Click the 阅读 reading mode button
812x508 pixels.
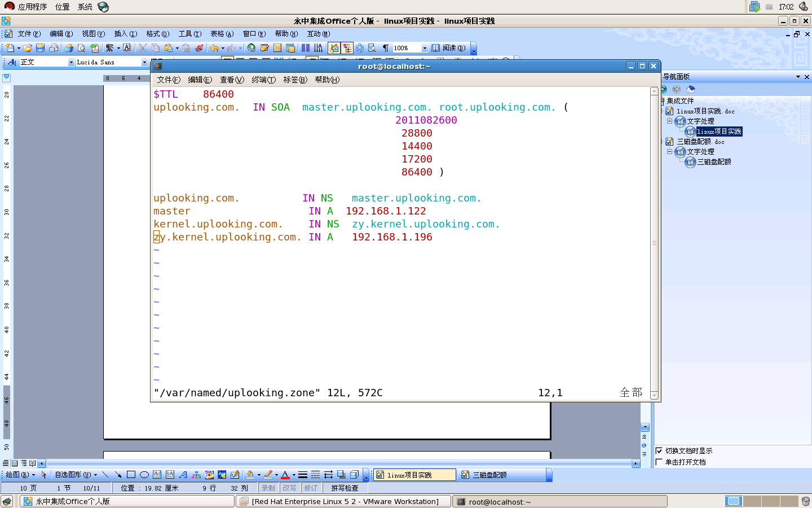click(x=449, y=48)
